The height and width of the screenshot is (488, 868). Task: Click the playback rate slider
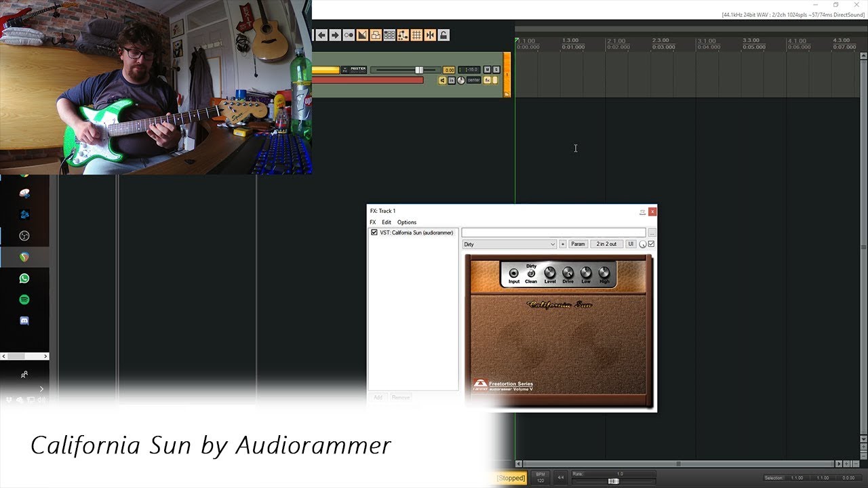click(614, 481)
